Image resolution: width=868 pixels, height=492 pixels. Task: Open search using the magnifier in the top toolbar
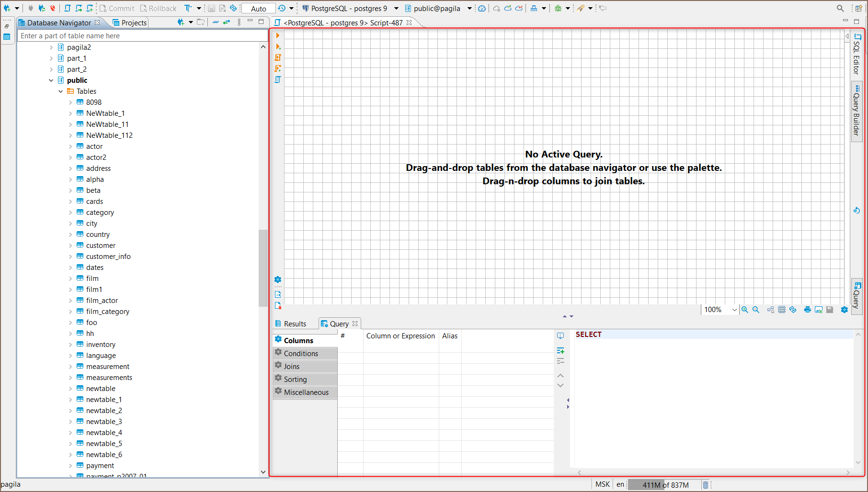[840, 8]
